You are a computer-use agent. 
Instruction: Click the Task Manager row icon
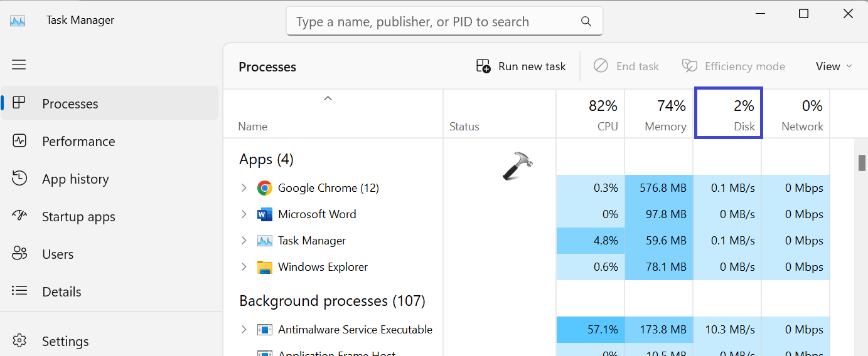265,241
